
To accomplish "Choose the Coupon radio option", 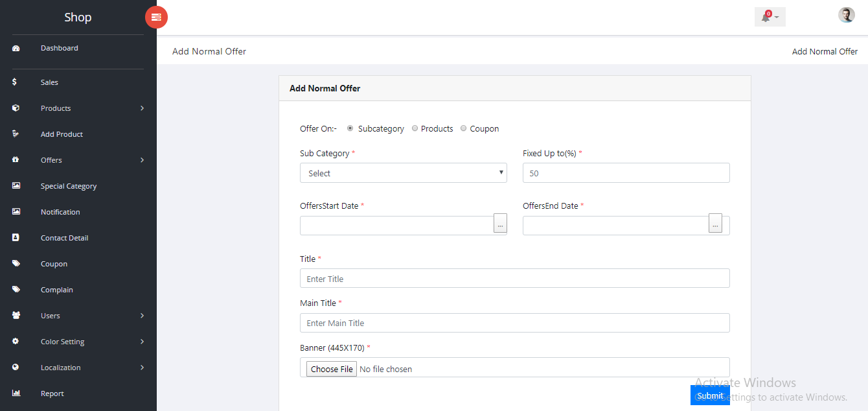I will point(463,128).
